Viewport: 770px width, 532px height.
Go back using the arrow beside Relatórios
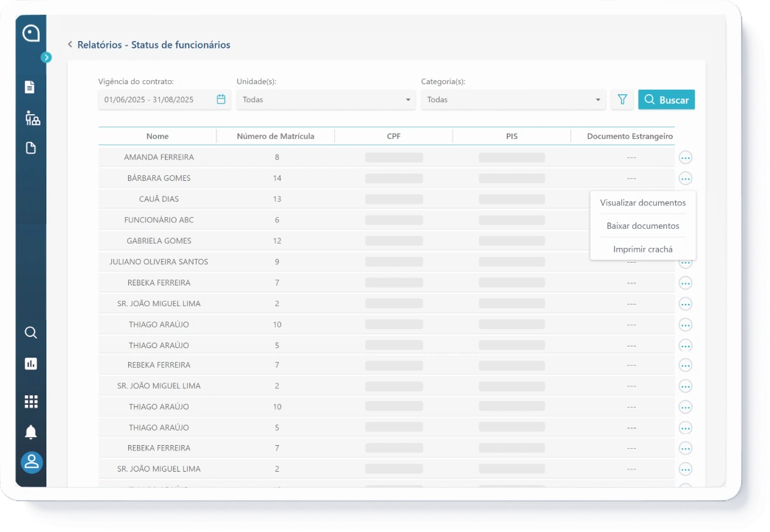pyautogui.click(x=70, y=45)
